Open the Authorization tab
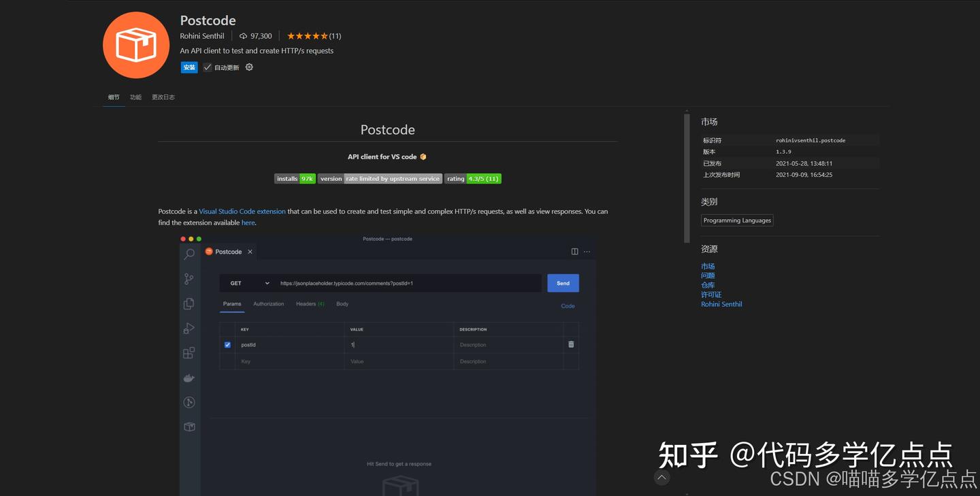Image resolution: width=980 pixels, height=496 pixels. (x=268, y=304)
